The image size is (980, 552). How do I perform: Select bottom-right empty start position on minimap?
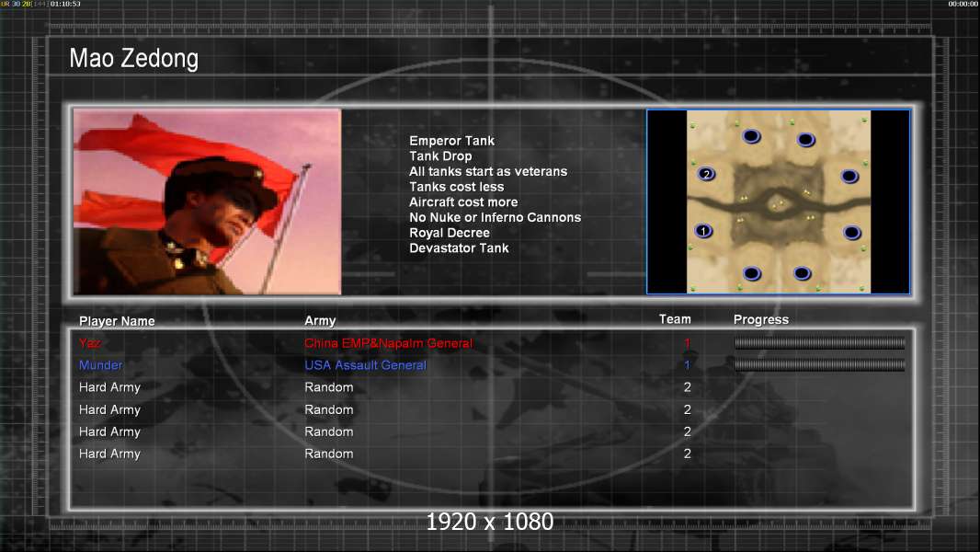802,273
